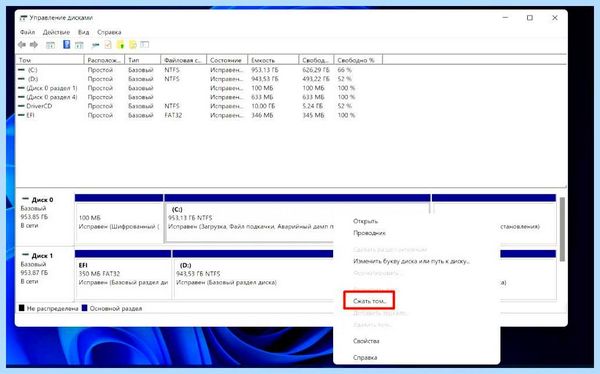Choose Проводник in the context menu

click(369, 233)
